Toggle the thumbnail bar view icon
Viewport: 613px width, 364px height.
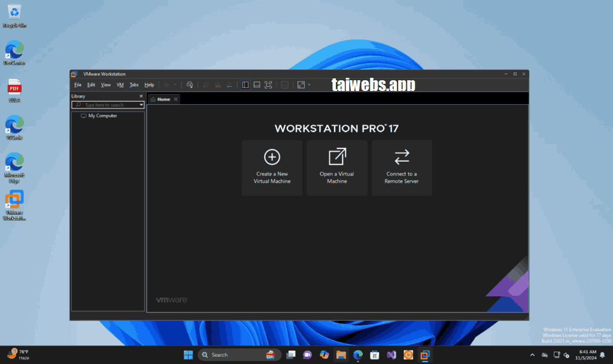click(x=257, y=85)
